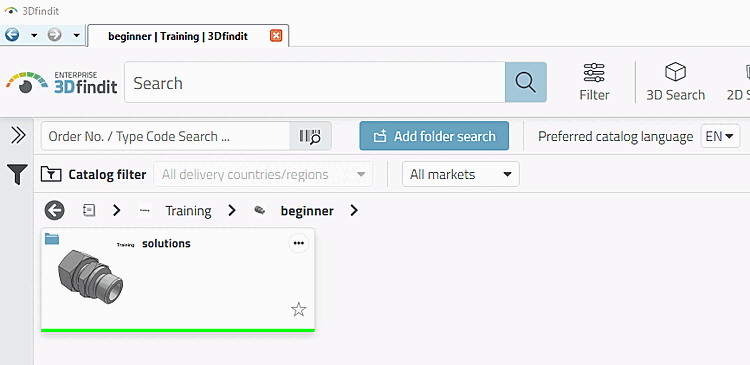750x365 pixels.
Task: Expand the chevron after Training breadcrumb
Action: point(232,210)
